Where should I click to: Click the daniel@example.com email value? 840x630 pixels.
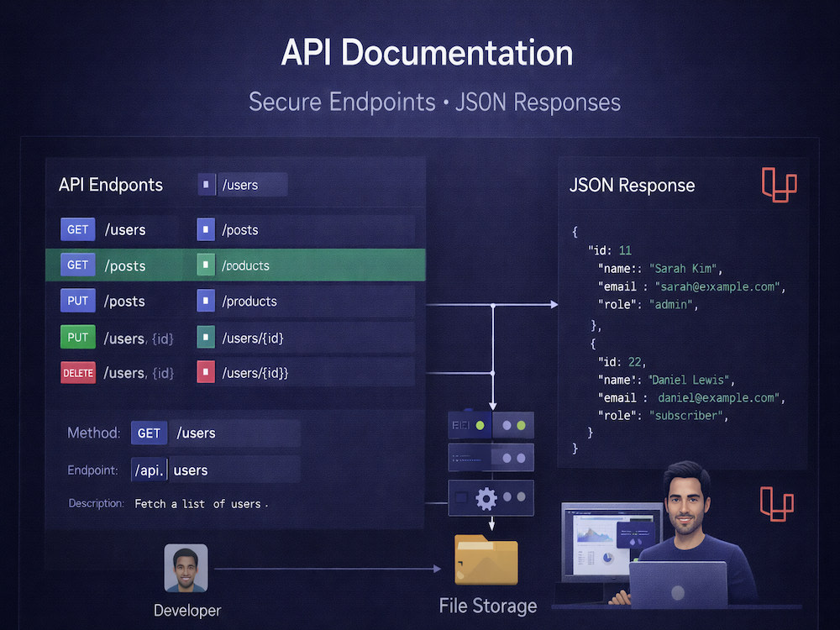(x=719, y=398)
